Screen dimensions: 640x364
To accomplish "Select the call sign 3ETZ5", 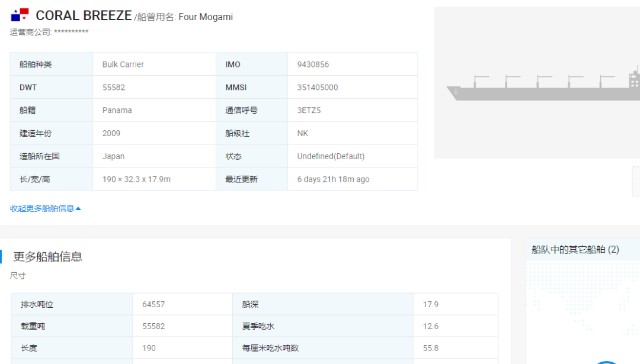I will click(x=309, y=110).
